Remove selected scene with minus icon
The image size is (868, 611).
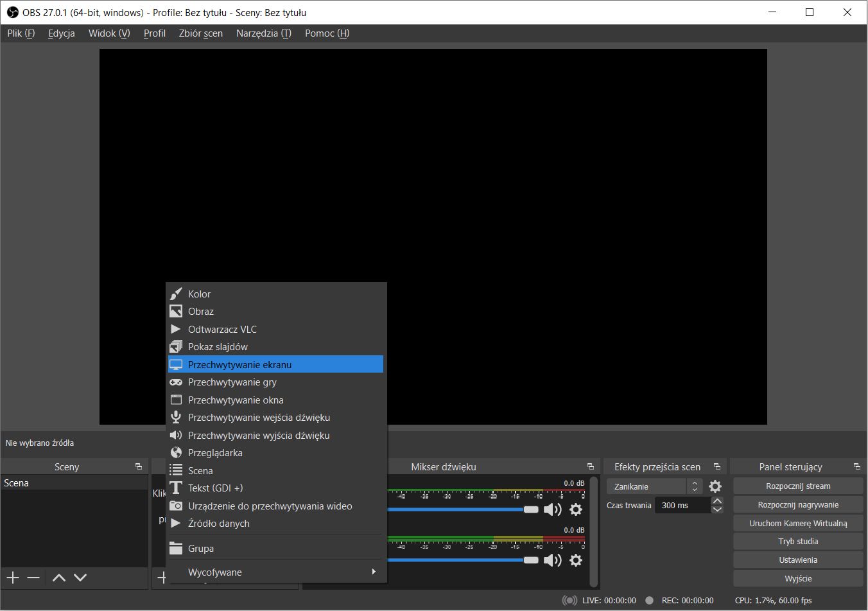tap(33, 578)
